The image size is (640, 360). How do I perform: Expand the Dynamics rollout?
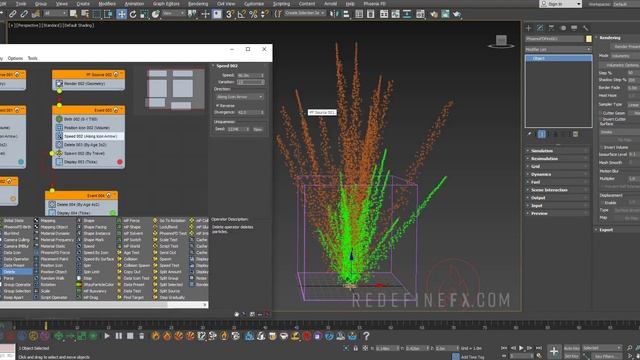[557, 174]
